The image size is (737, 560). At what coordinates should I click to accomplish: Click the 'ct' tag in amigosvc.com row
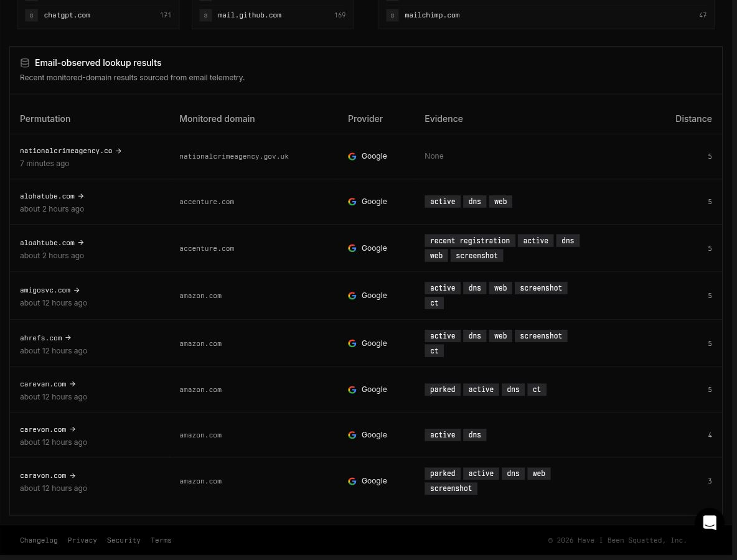pos(434,303)
